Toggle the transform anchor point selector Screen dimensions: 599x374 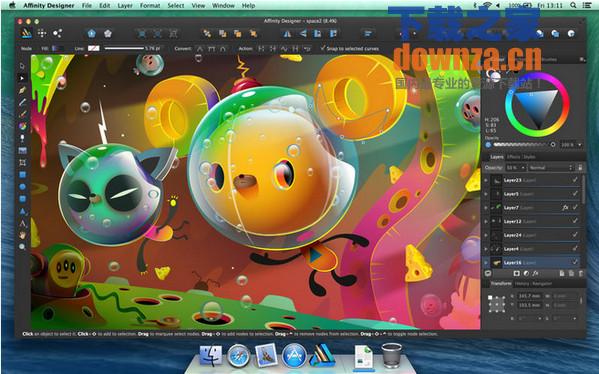point(496,304)
